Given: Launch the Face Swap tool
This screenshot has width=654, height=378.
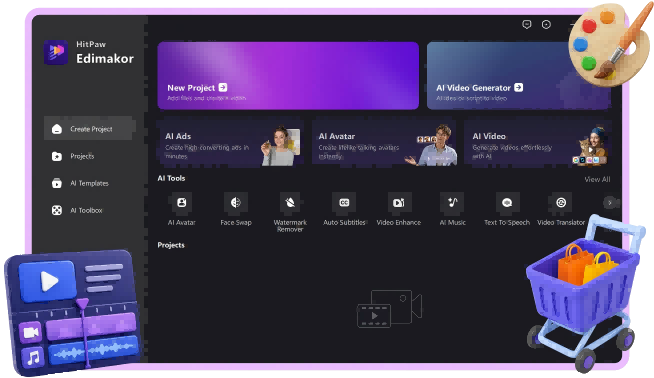Looking at the screenshot, I should click(236, 203).
